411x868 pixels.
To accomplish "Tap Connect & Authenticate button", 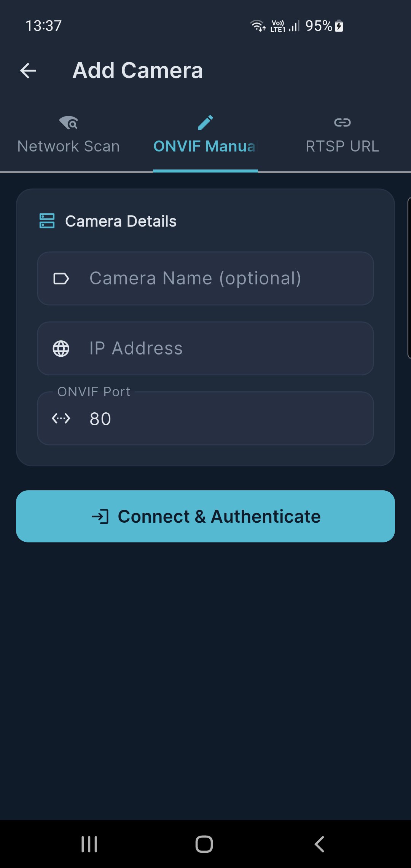I will (x=205, y=516).
